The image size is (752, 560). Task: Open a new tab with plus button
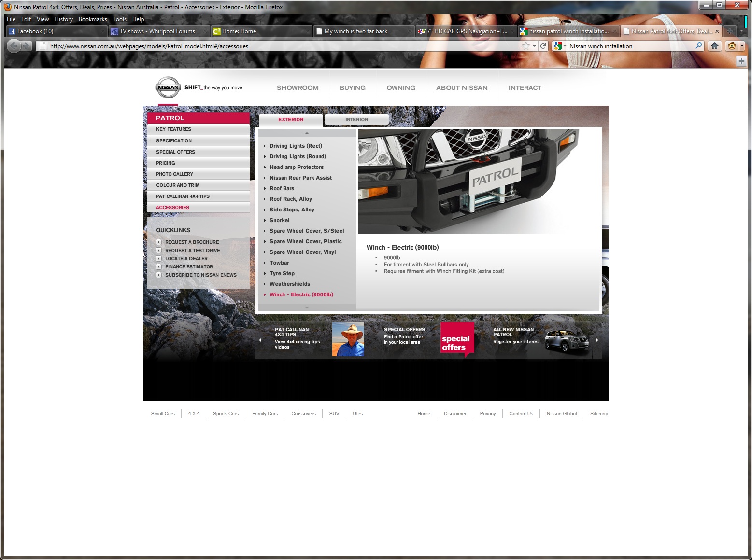(730, 31)
